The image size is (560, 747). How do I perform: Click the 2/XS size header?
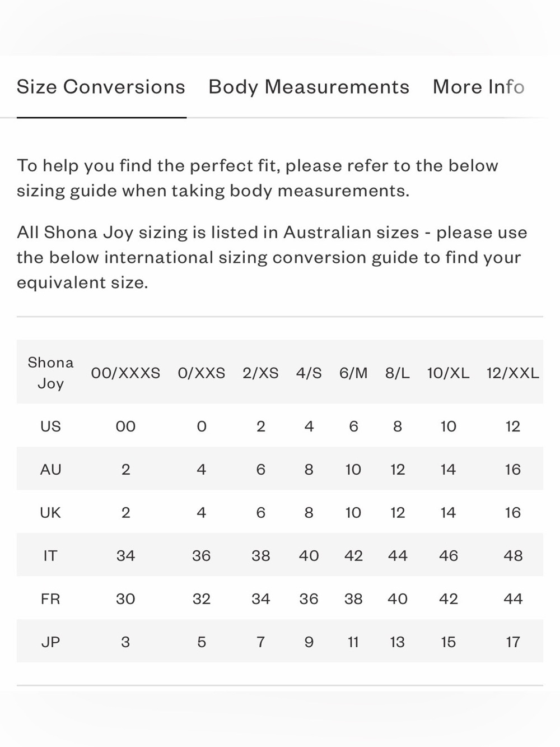point(260,373)
